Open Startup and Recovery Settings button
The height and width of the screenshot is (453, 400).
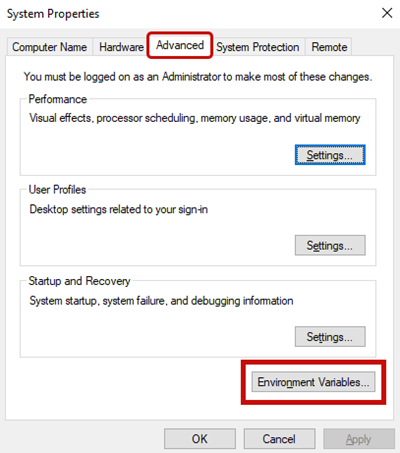click(330, 337)
